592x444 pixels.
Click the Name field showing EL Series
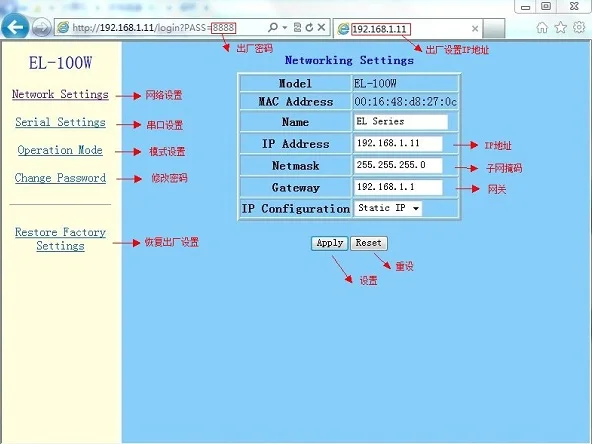(x=401, y=122)
